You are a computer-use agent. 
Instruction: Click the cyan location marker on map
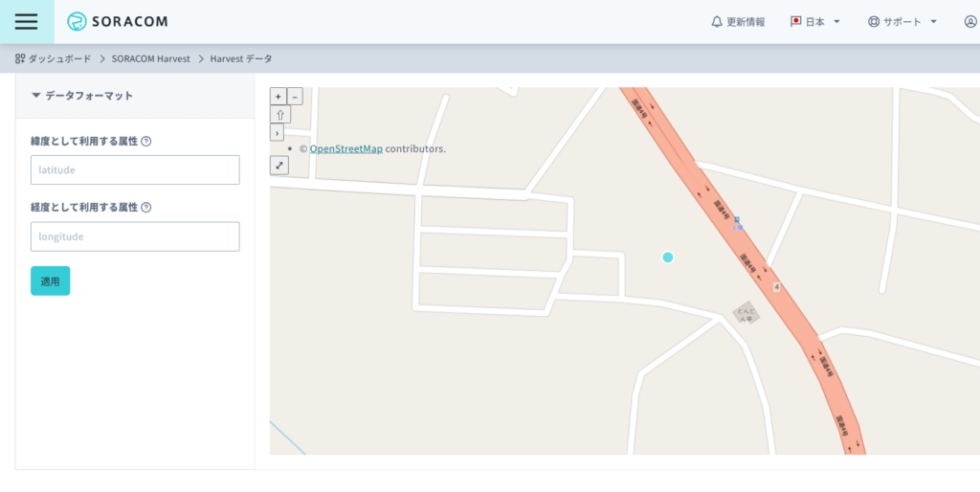668,257
